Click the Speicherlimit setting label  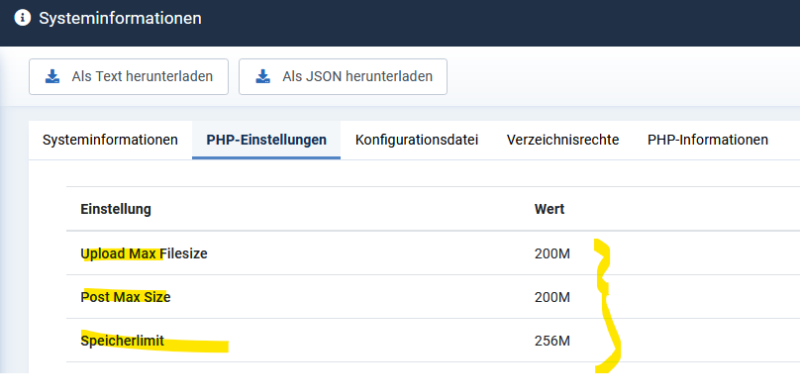click(x=122, y=341)
